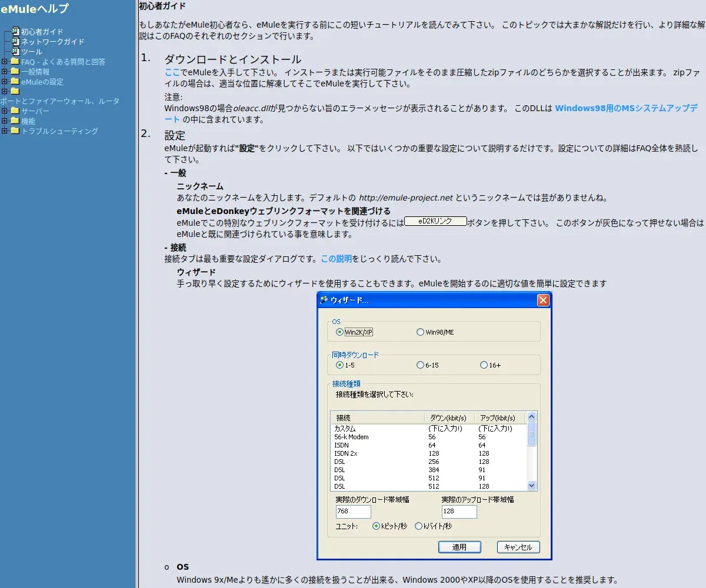Click the 初心者ガイド page icon
This screenshot has height=588, width=706.
coord(16,32)
